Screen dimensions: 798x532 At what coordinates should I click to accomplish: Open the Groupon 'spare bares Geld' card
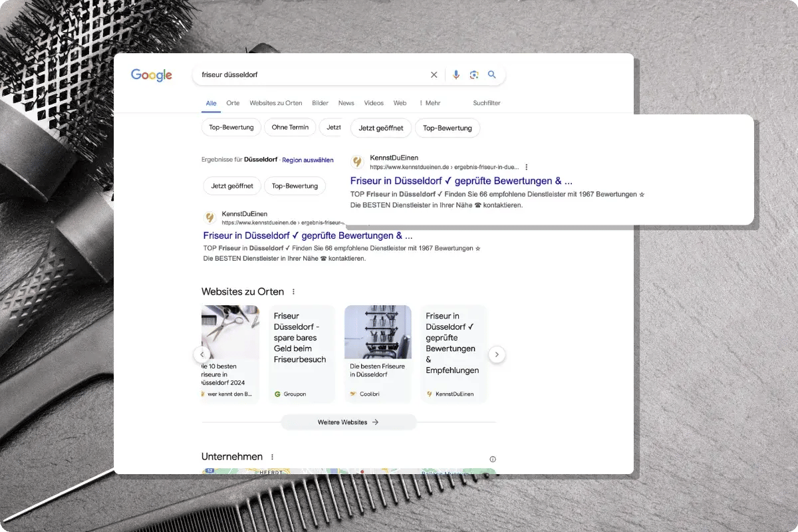[302, 354]
